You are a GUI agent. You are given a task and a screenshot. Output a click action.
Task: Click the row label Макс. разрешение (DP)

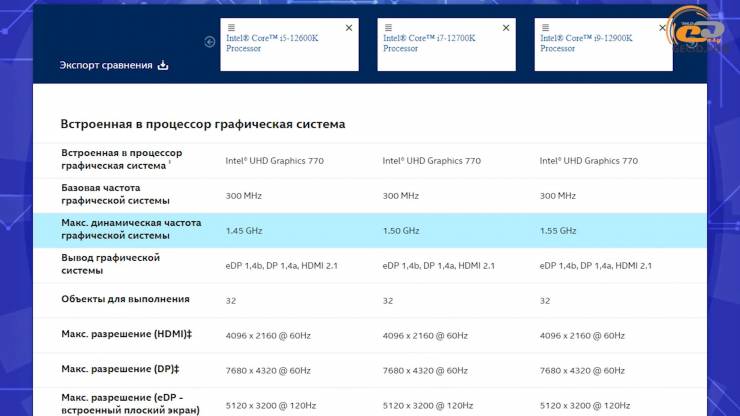[x=120, y=369]
